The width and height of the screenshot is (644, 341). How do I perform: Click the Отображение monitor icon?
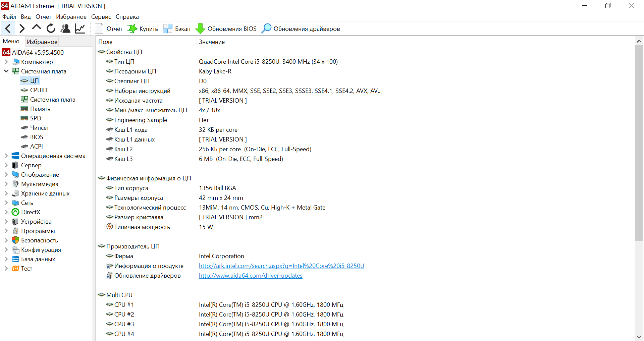[15, 175]
